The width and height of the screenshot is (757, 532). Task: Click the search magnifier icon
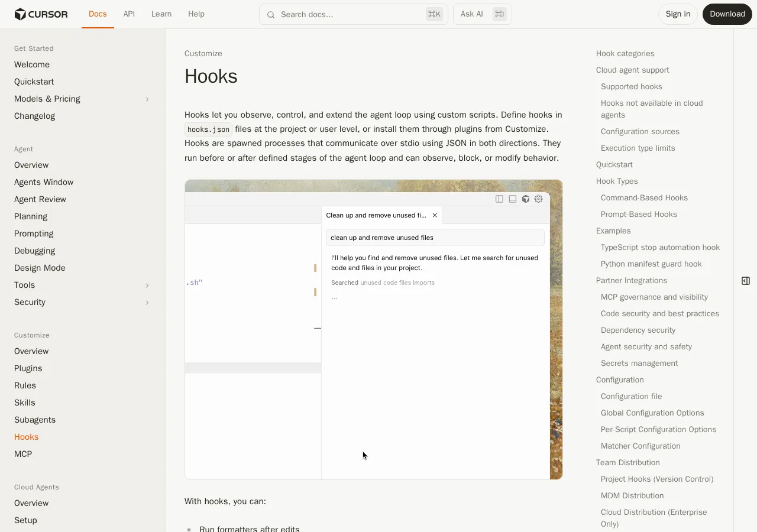[271, 15]
